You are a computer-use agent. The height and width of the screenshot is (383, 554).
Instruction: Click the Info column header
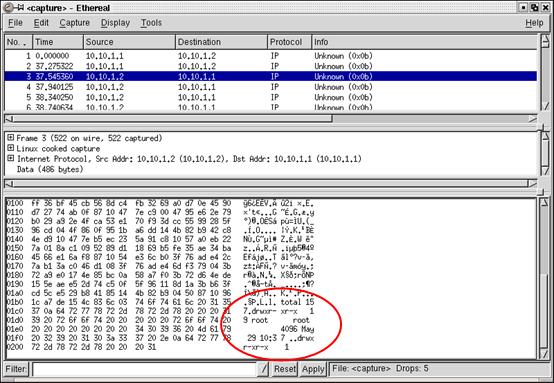(x=424, y=42)
